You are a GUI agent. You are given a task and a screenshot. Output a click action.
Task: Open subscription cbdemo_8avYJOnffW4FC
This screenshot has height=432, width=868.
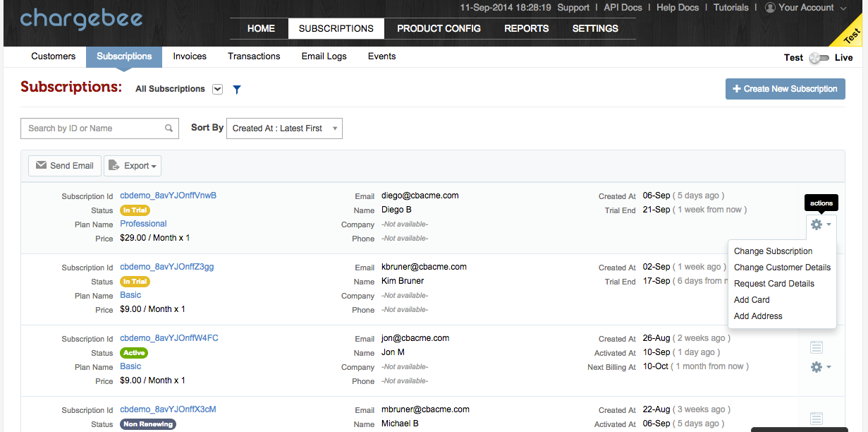click(x=169, y=338)
